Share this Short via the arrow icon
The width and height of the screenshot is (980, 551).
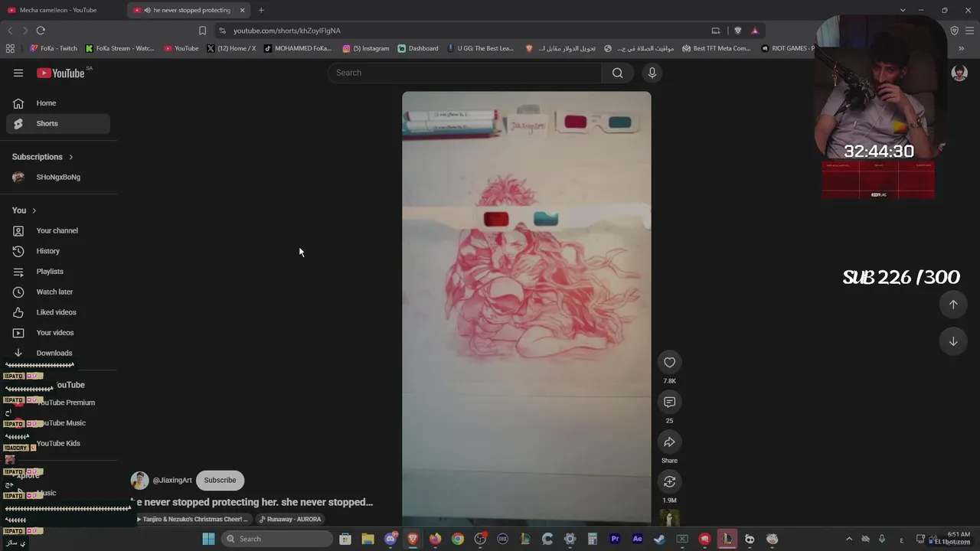pyautogui.click(x=669, y=442)
